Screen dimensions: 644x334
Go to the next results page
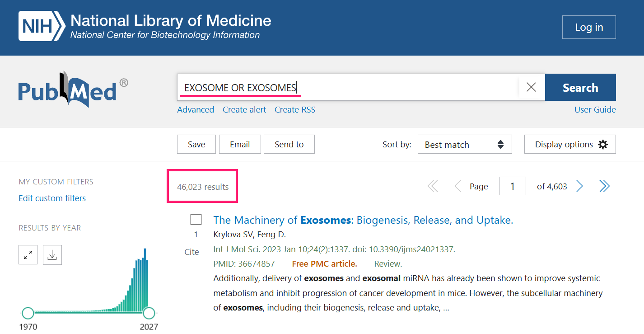tap(580, 186)
